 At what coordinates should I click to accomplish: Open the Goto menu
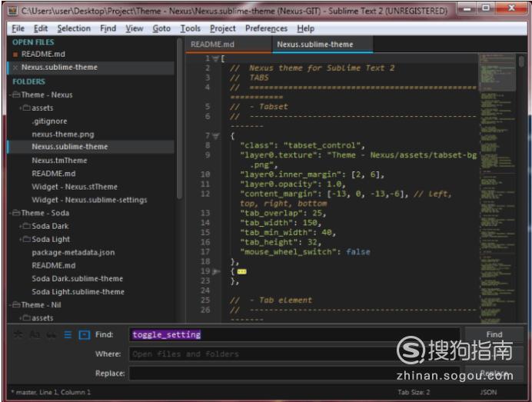tap(161, 28)
